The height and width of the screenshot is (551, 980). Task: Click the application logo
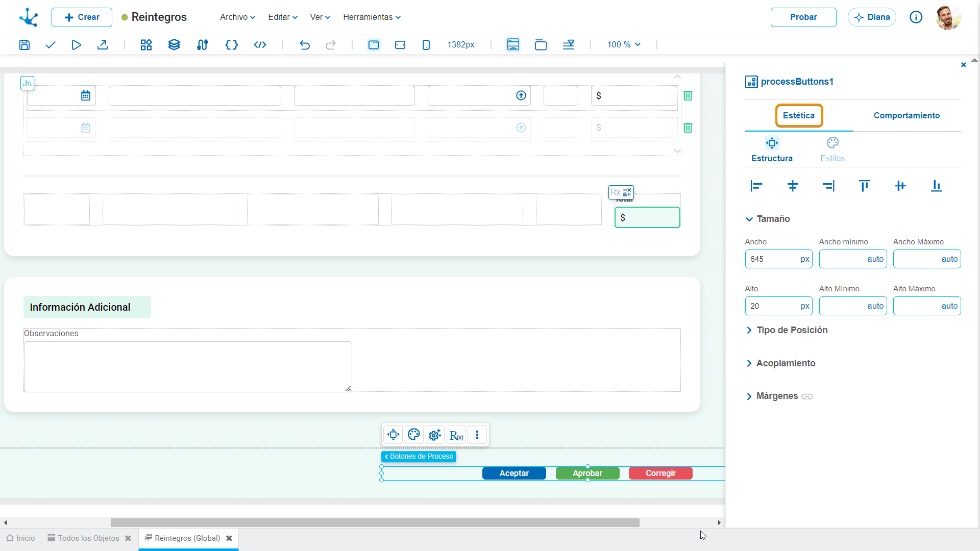(x=29, y=17)
